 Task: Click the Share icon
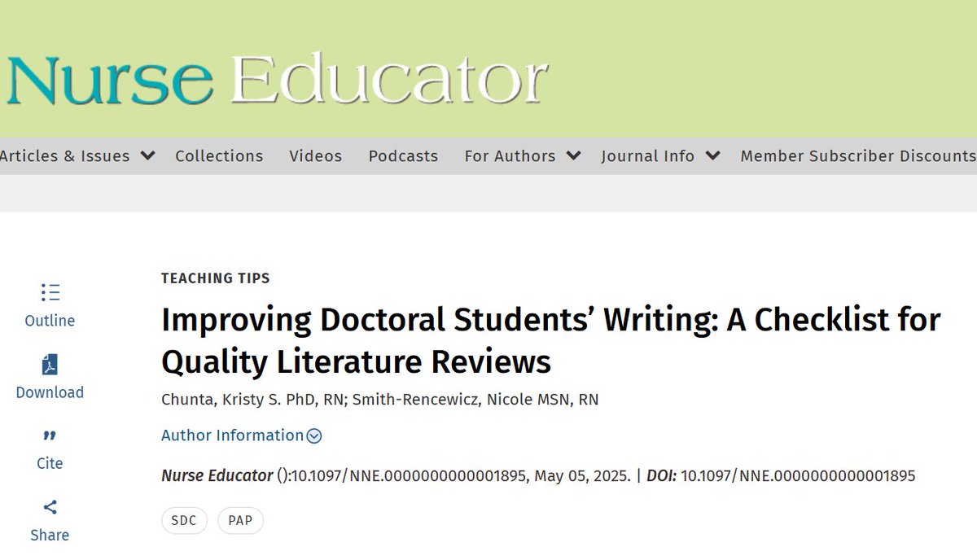pos(50,507)
